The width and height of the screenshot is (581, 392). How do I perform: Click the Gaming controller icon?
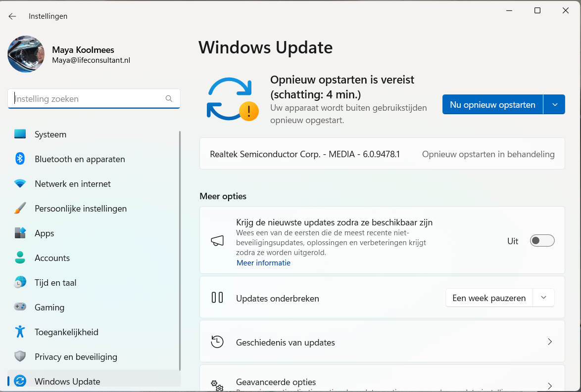(x=20, y=307)
